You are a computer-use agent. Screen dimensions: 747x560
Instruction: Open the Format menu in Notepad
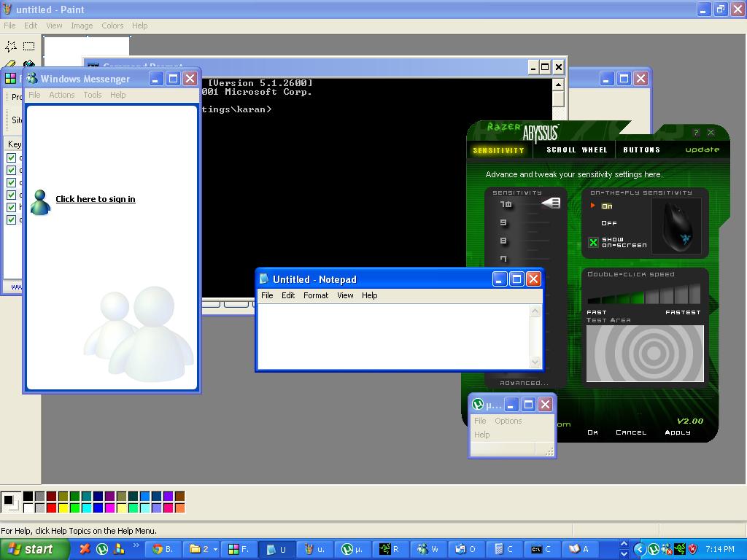tap(316, 295)
